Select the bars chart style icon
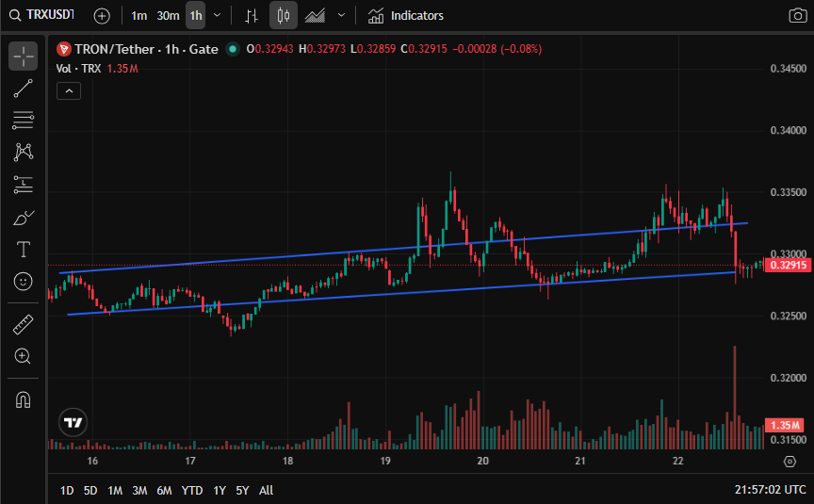 [x=252, y=16]
